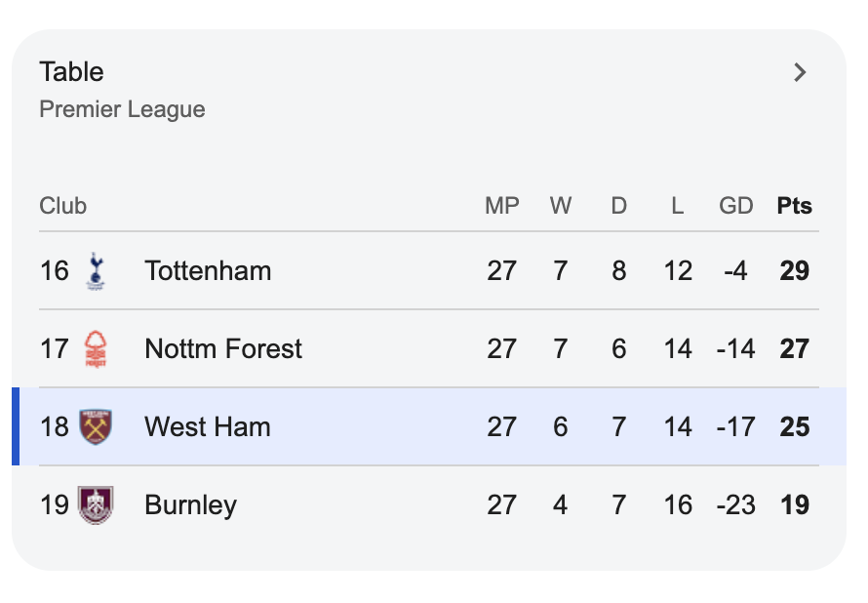868x603 pixels.
Task: Open the Table heading link
Action: [x=70, y=72]
